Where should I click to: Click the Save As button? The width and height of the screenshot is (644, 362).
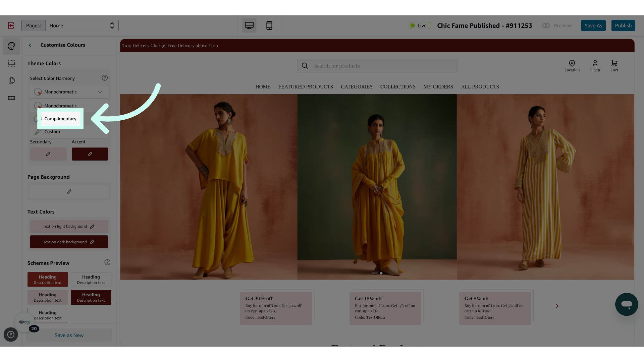pos(593,25)
